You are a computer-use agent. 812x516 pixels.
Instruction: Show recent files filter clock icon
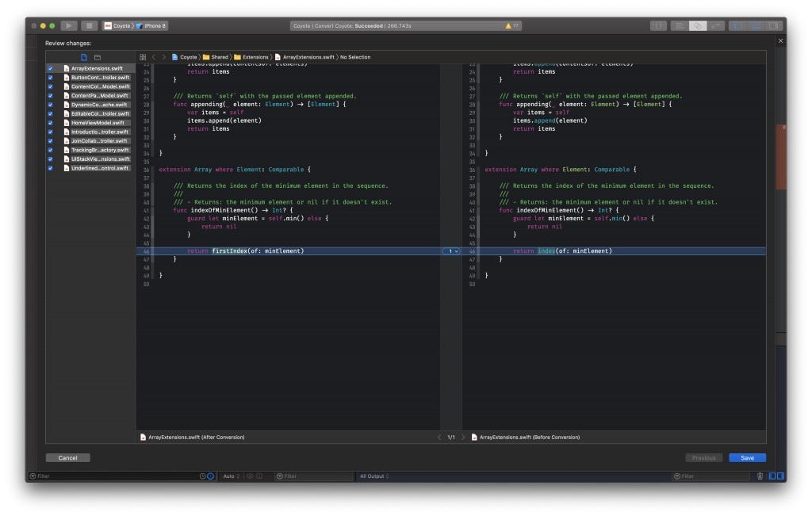202,476
